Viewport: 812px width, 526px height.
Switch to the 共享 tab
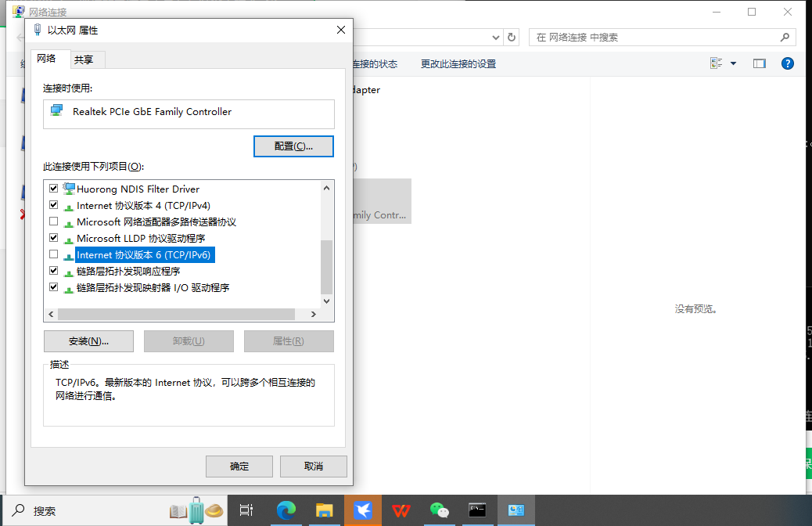click(84, 59)
